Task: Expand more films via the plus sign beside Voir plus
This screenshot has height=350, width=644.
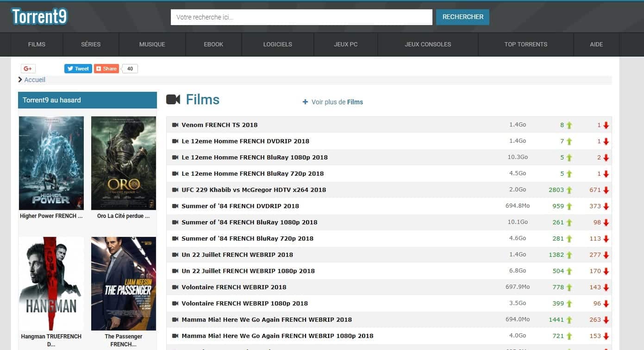Action: (305, 102)
